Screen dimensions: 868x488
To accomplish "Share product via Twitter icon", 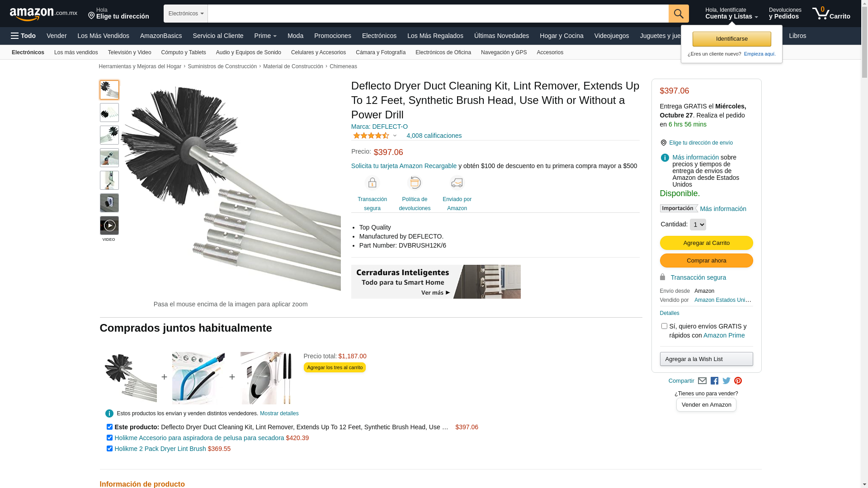I will click(726, 381).
